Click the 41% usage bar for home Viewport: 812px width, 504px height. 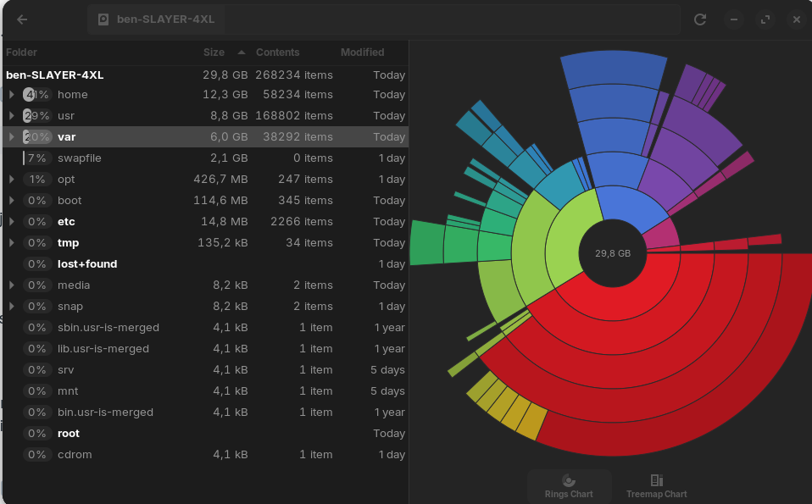coord(36,95)
